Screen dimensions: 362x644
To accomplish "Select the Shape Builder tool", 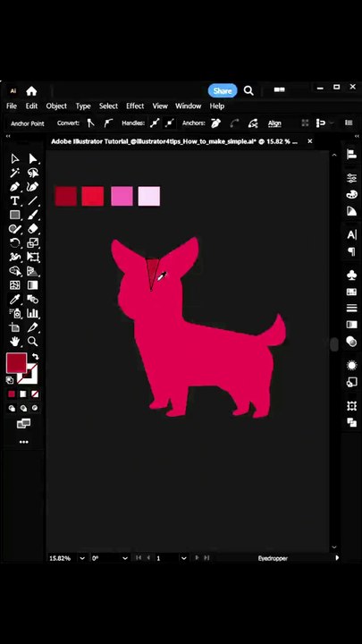I will 15,271.
